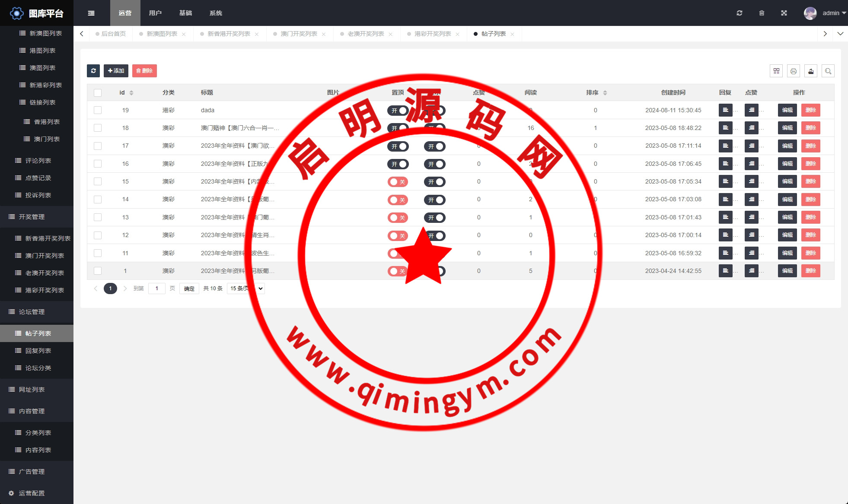Open the reply list icon for row 19

tap(726, 110)
